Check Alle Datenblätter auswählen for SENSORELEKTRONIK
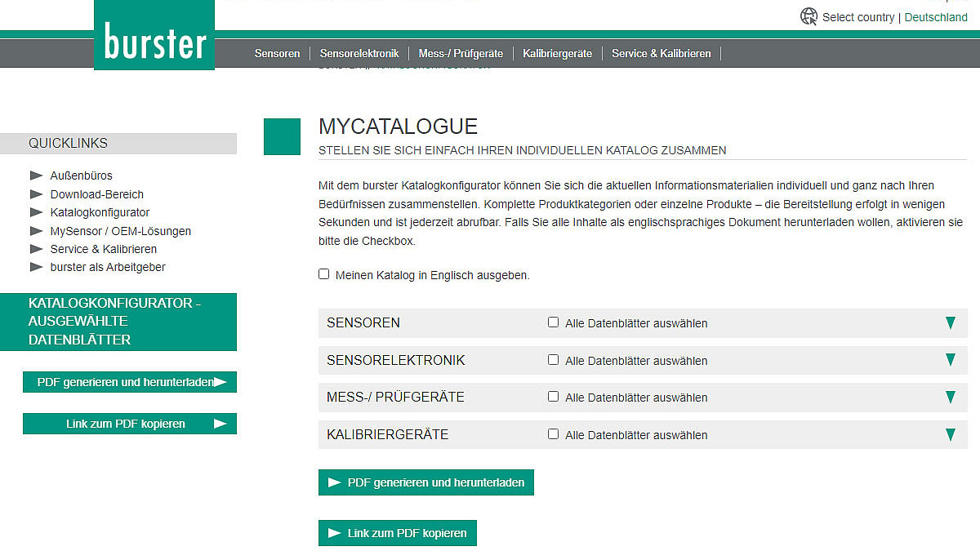The height and width of the screenshot is (551, 980). coord(554,360)
